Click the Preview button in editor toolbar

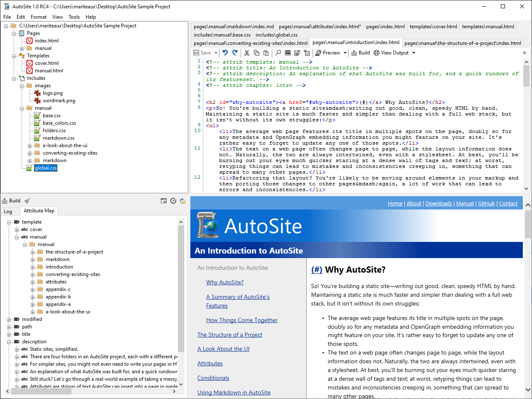[x=328, y=53]
